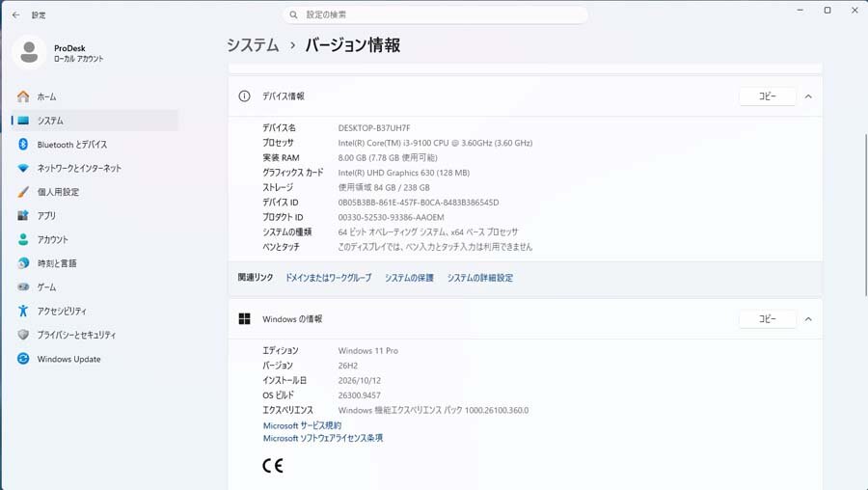Open アカウント settings page
Screen dimensions: 868x490
[95, 239]
